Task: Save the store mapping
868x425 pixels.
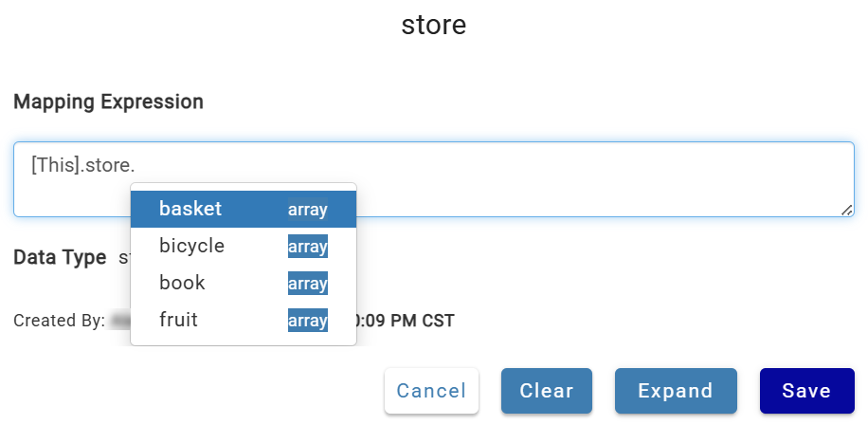Action: coord(806,391)
